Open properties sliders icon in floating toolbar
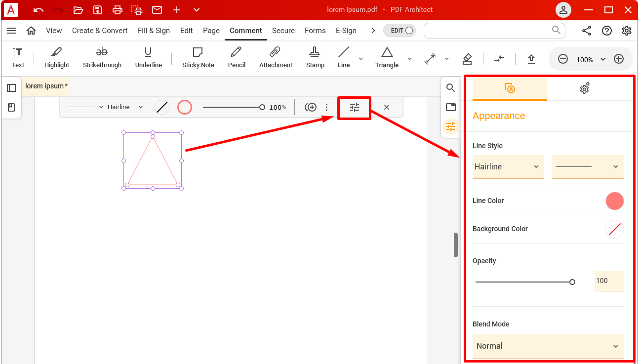Viewport: 639px width, 364px height. [x=355, y=107]
